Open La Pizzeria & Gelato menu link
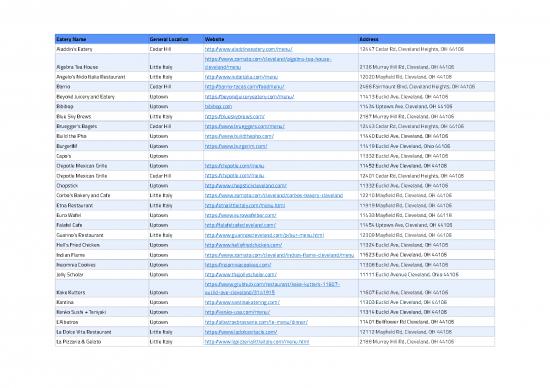The width and height of the screenshot is (550, 388). pos(257,342)
